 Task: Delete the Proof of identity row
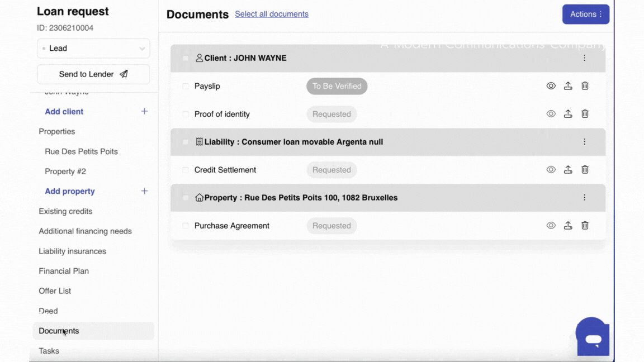coord(585,114)
